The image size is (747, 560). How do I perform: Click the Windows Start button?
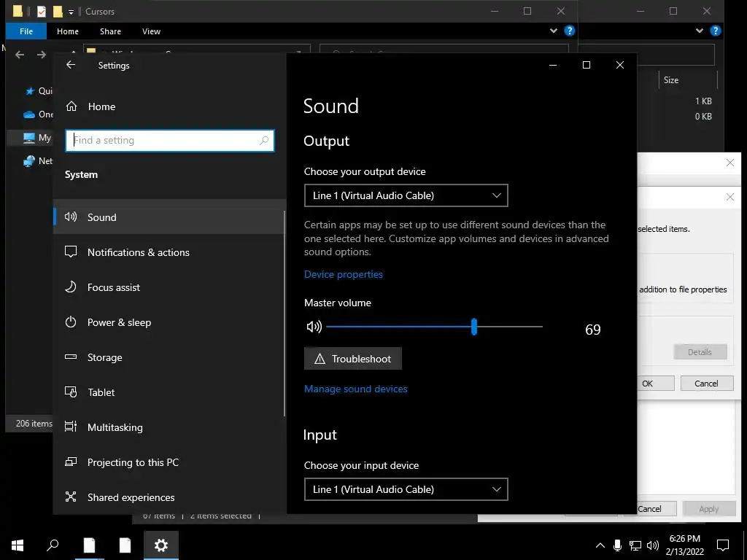(18, 545)
